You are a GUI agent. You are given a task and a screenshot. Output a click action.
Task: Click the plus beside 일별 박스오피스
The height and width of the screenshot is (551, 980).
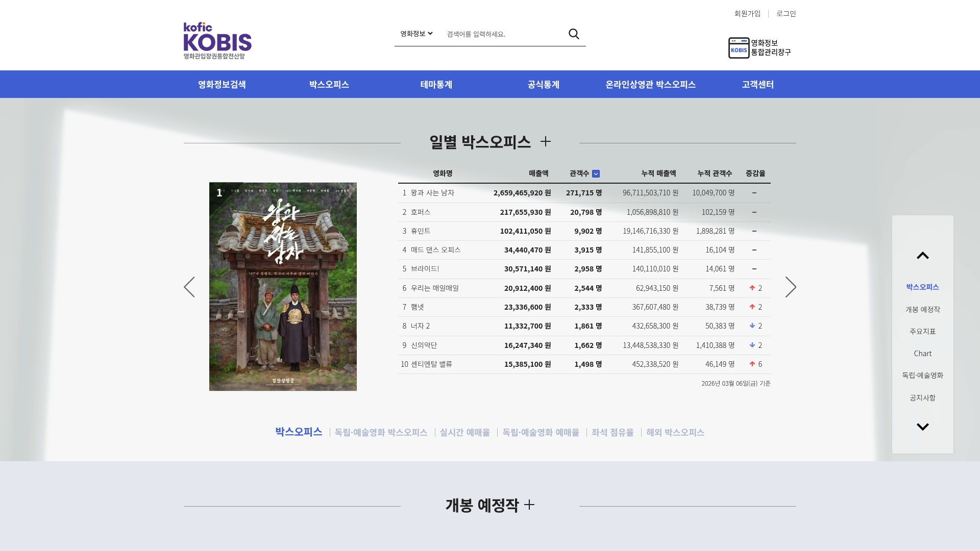pyautogui.click(x=546, y=142)
